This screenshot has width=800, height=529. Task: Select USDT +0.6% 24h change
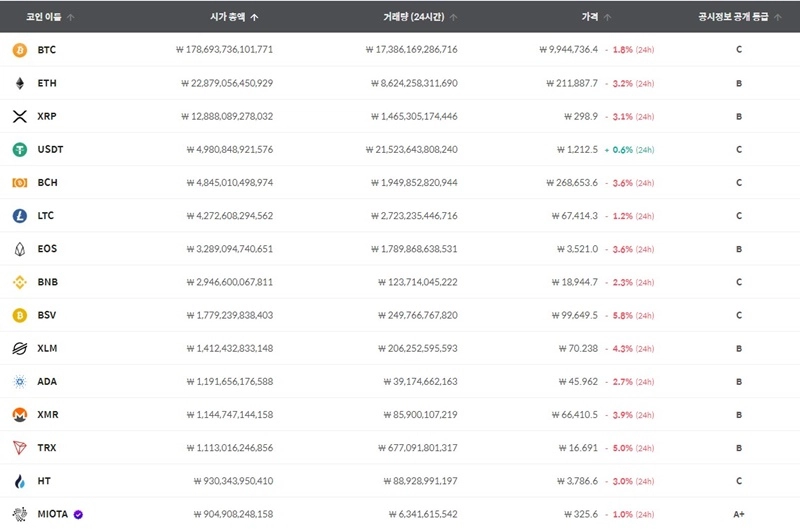[629, 150]
